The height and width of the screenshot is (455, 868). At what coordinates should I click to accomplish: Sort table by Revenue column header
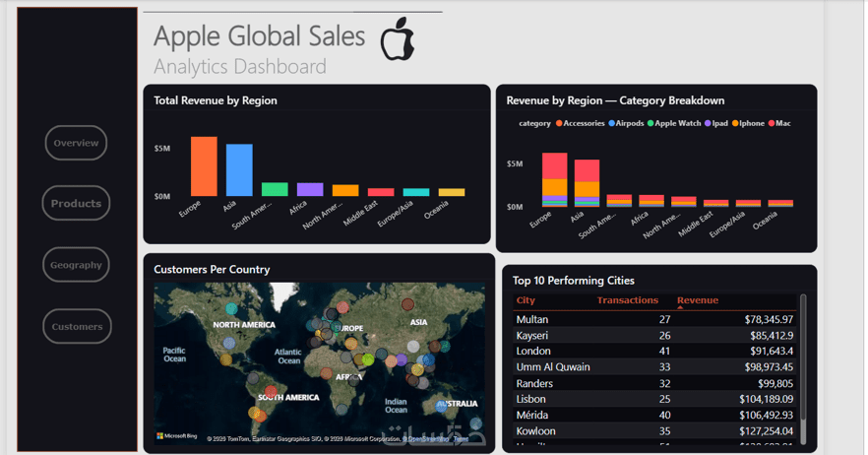click(698, 300)
